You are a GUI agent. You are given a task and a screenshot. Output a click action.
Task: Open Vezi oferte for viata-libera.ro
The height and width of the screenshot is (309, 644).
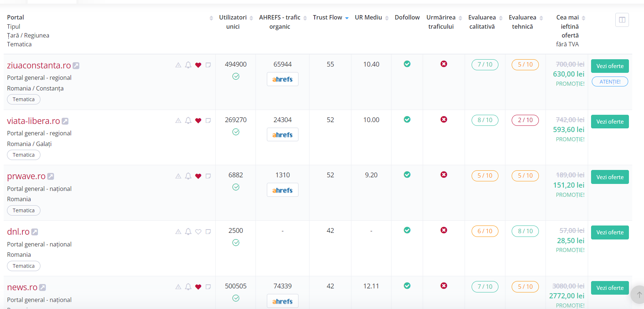click(x=610, y=122)
